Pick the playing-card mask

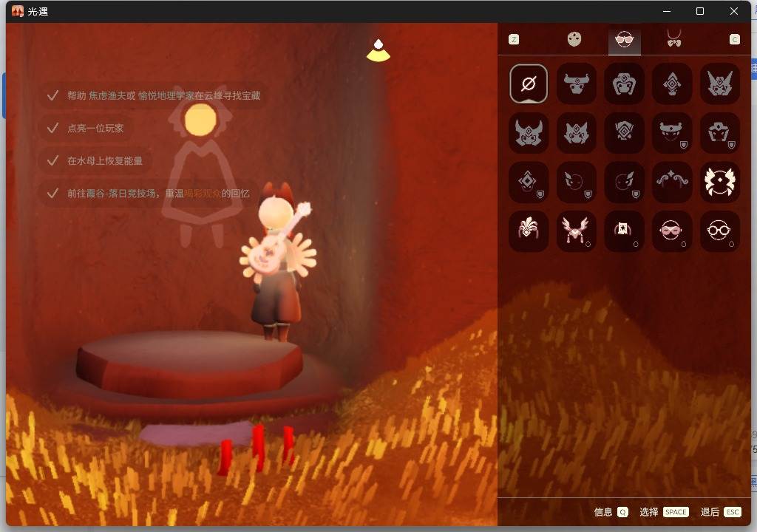click(624, 231)
